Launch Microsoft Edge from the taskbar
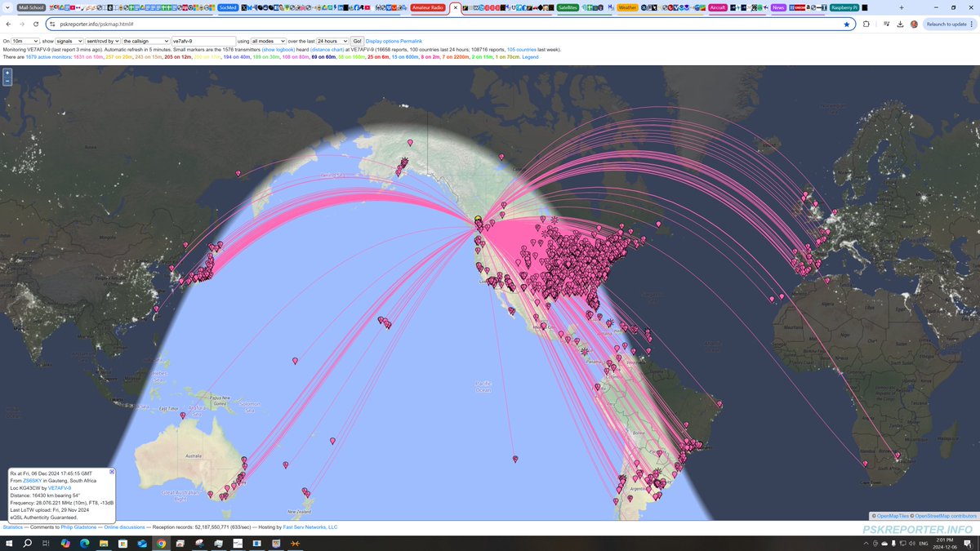This screenshot has width=980, height=551. click(85, 543)
